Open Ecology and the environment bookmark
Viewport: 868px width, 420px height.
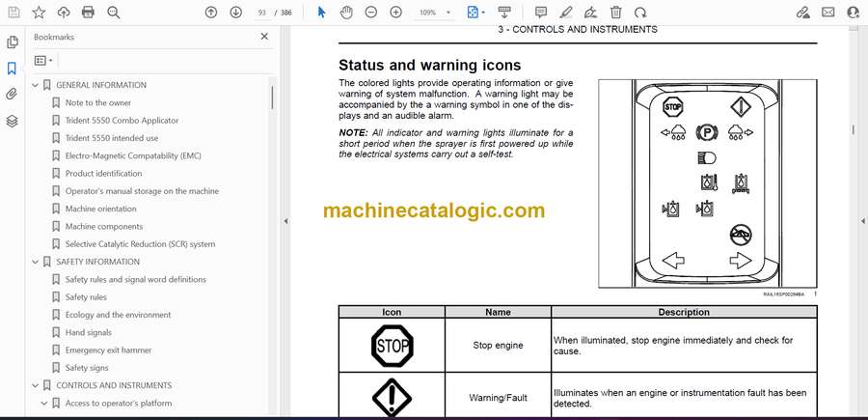click(x=118, y=315)
